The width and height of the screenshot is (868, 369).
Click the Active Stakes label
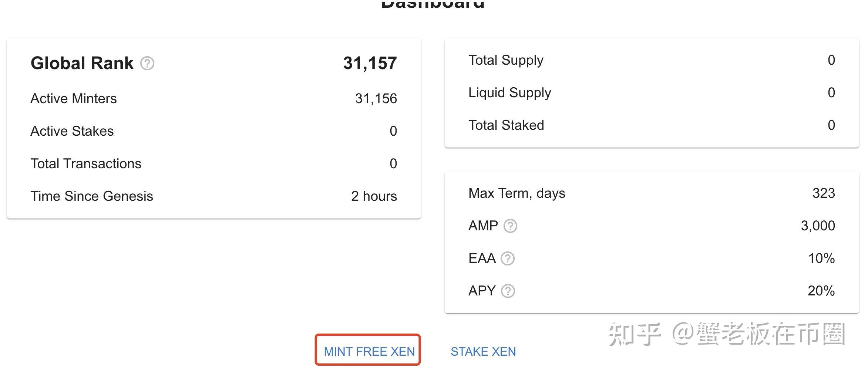click(x=72, y=131)
